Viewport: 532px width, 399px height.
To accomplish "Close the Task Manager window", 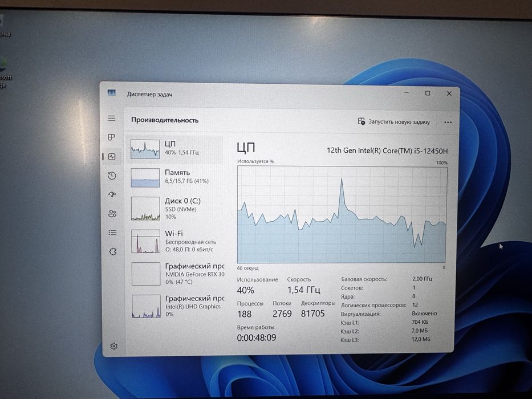I will [449, 93].
